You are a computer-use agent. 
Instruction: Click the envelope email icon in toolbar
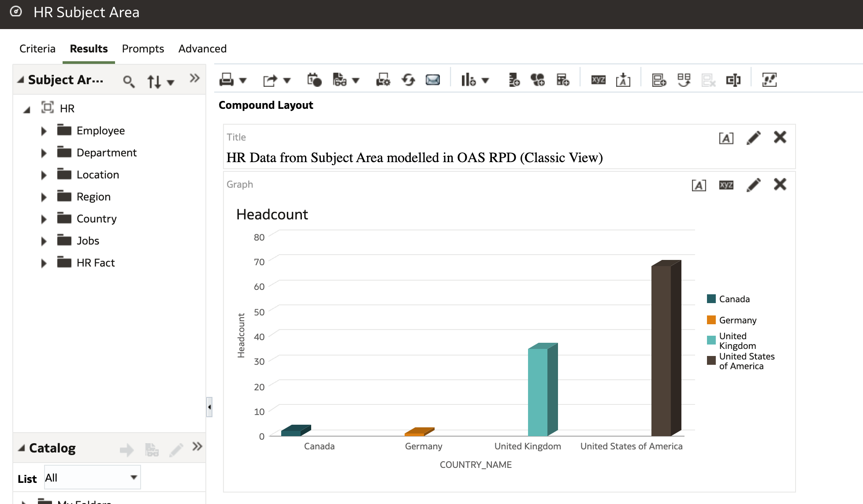click(x=432, y=80)
